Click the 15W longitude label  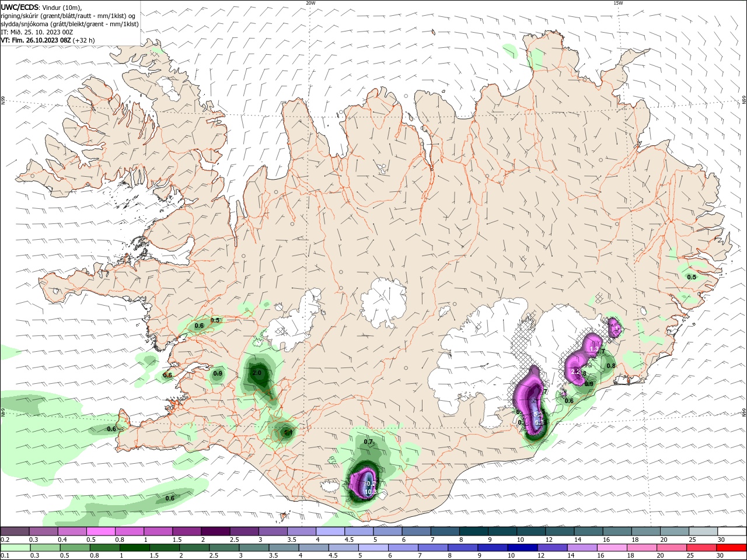tap(618, 3)
